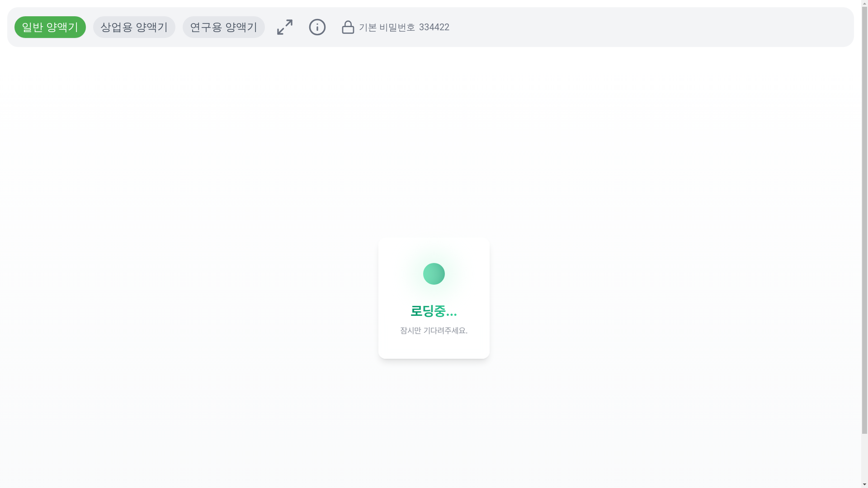Image resolution: width=868 pixels, height=488 pixels.
Task: Click the fullscreen expand arrows icon
Action: 285,27
